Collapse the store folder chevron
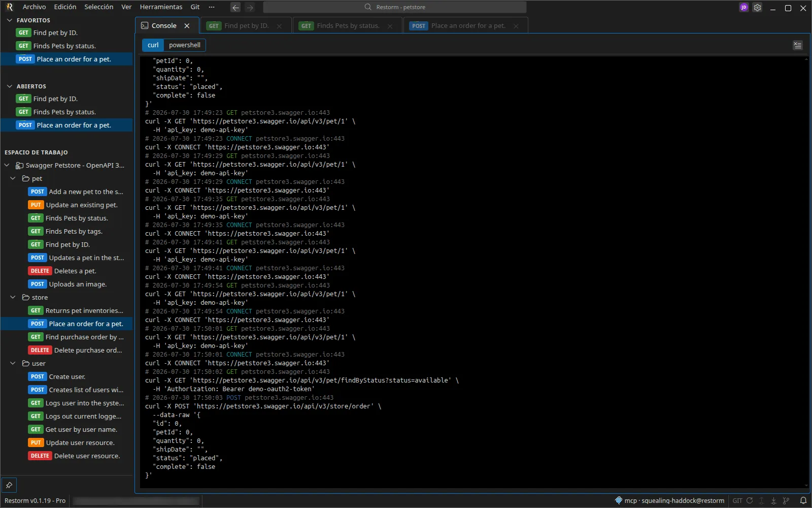 click(13, 298)
